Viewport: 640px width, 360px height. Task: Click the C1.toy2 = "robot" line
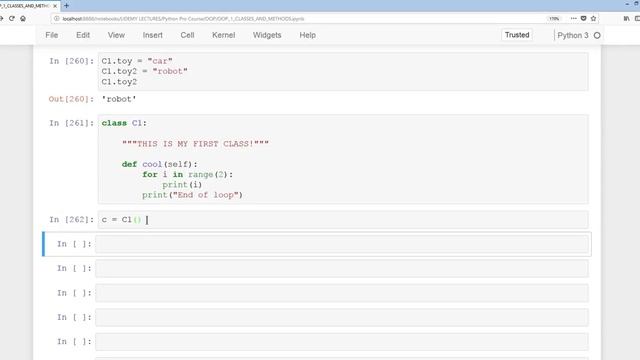(144, 71)
